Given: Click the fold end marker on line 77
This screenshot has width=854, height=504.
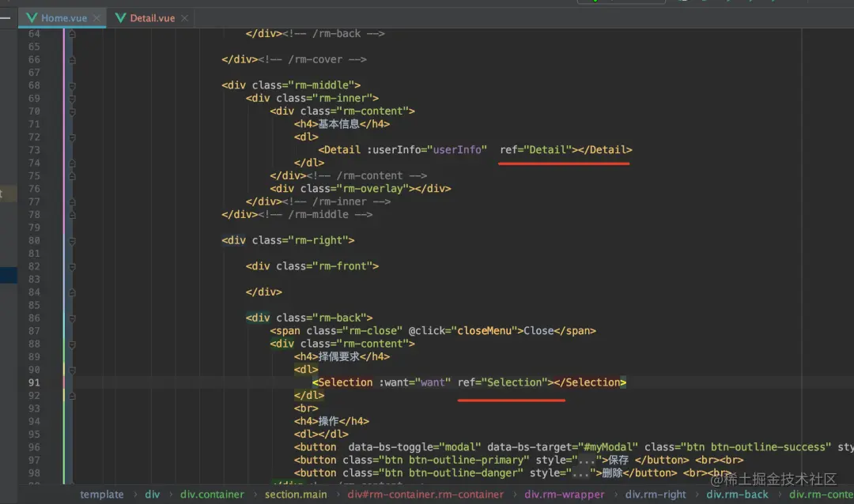Looking at the screenshot, I should coord(72,202).
